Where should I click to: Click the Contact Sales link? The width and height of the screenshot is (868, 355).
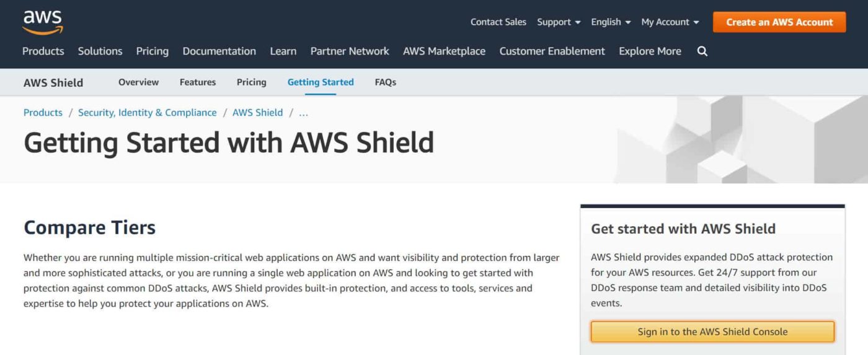click(498, 22)
